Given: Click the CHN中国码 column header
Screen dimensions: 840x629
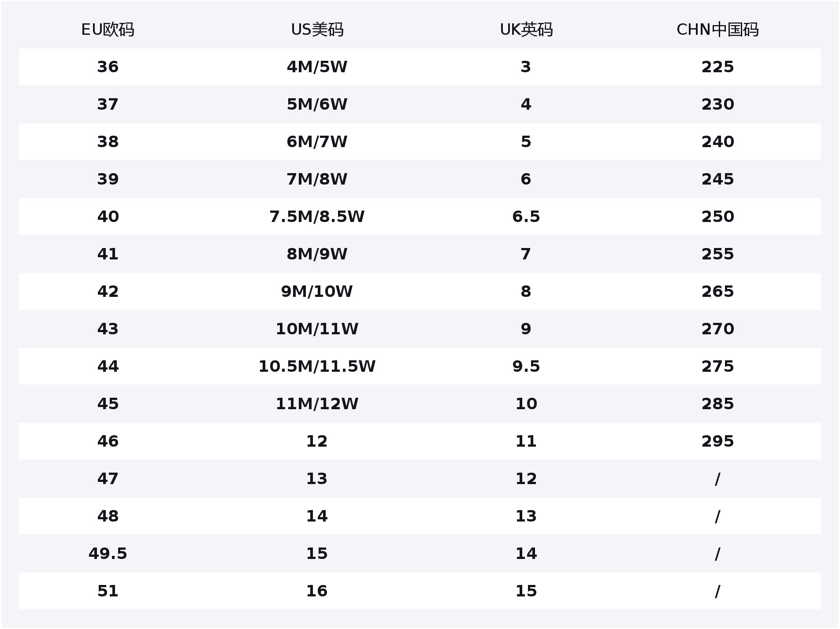Looking at the screenshot, I should tap(717, 30).
